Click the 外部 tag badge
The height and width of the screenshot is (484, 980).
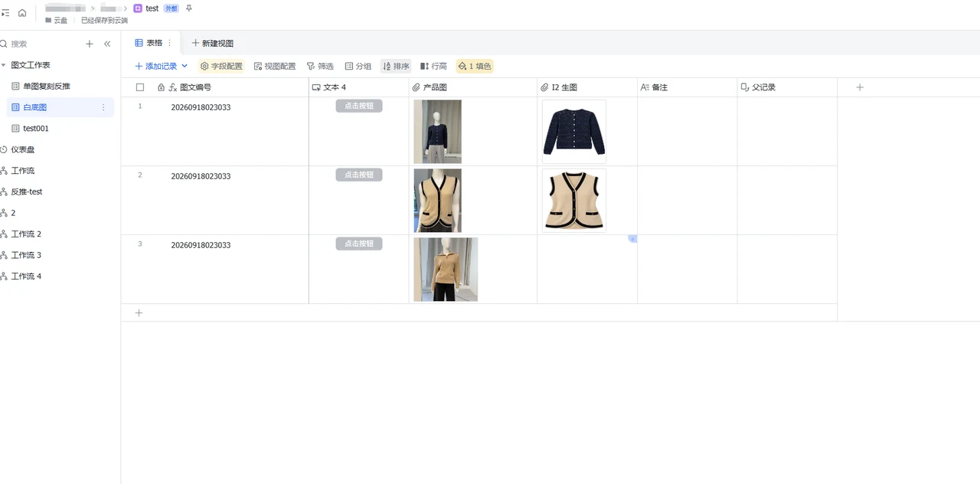(171, 8)
